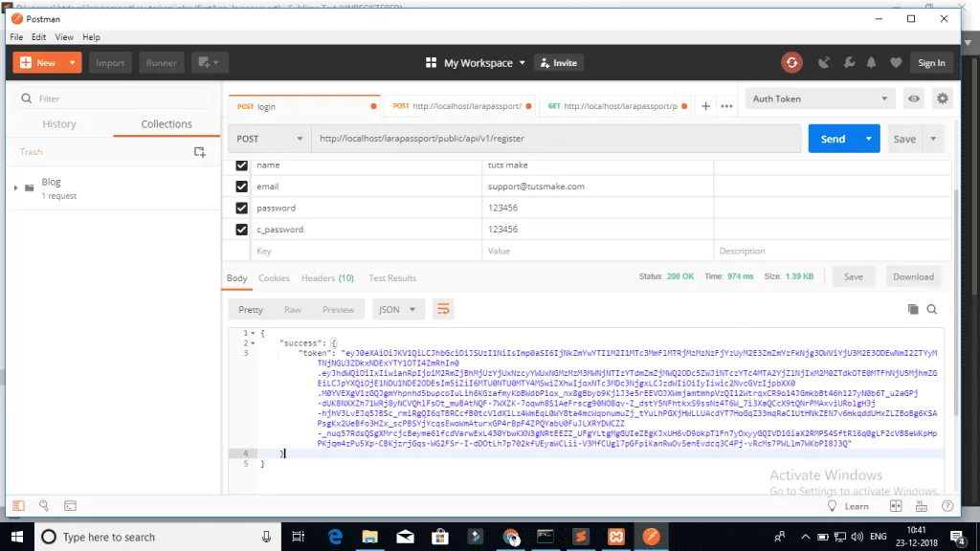Viewport: 980px width, 551px height.
Task: Copy response body to clipboard
Action: click(913, 309)
